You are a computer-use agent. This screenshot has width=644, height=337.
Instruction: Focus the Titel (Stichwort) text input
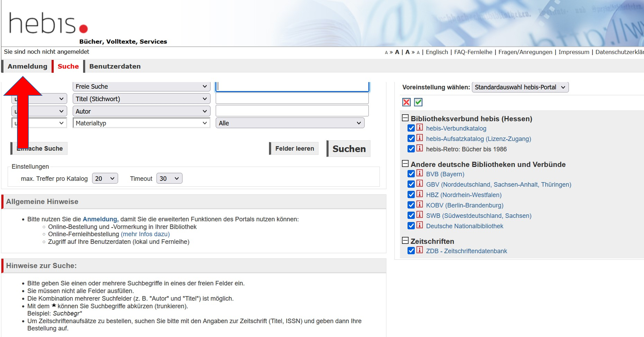[x=292, y=99]
